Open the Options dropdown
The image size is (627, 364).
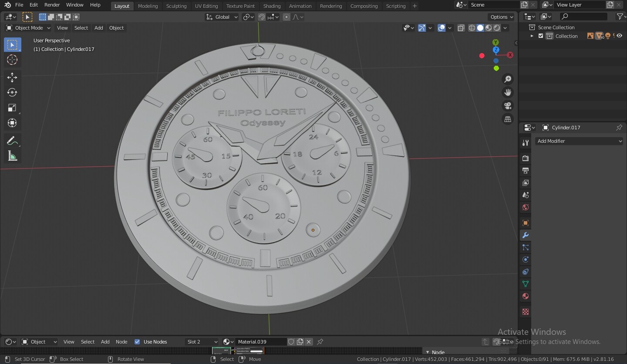click(502, 17)
